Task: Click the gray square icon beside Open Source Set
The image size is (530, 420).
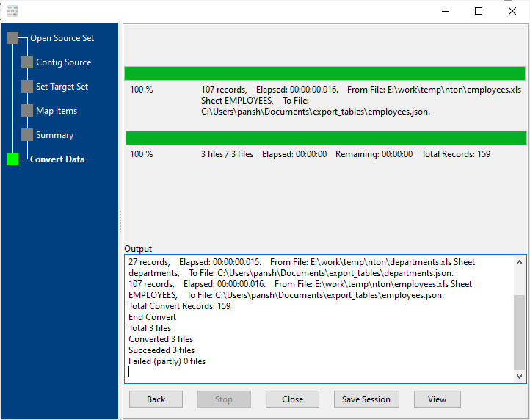Action: [x=12, y=38]
